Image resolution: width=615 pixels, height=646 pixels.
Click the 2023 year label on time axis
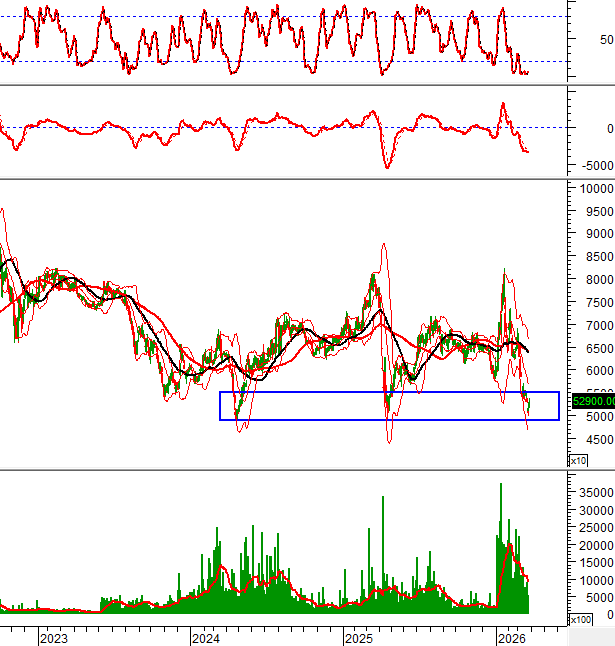click(53, 637)
